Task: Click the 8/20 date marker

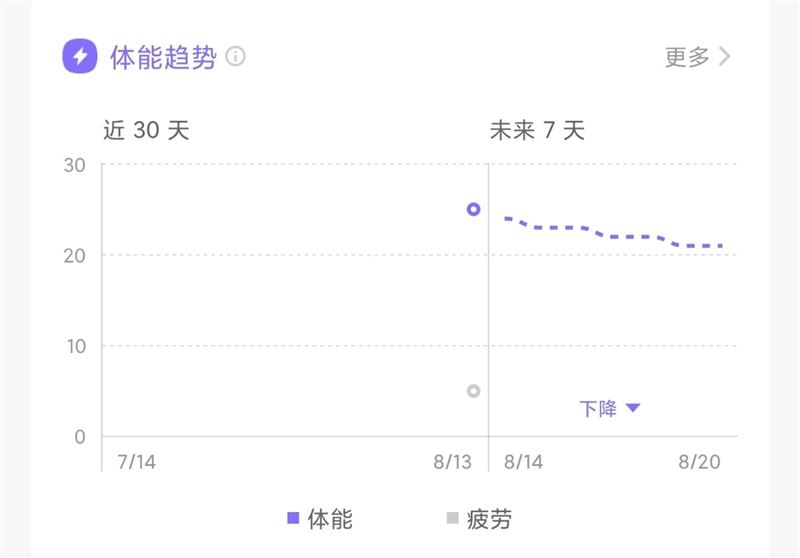Action: (x=699, y=462)
